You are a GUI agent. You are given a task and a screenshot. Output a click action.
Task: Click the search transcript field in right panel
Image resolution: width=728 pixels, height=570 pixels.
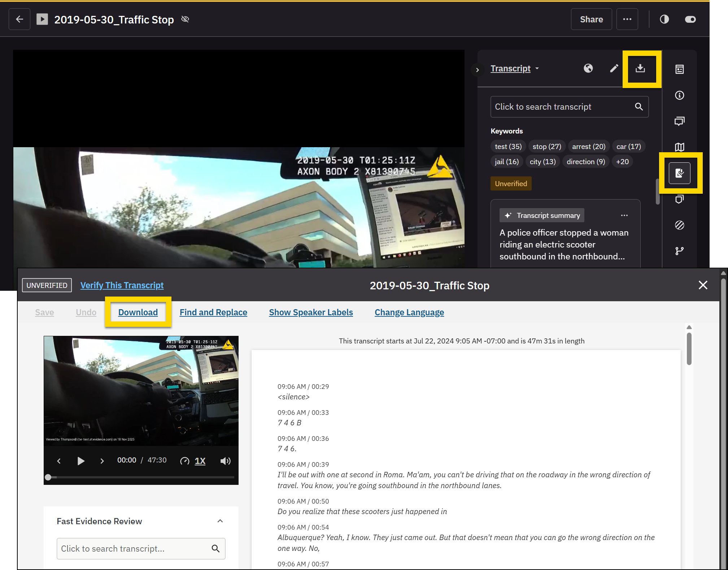[x=563, y=107]
